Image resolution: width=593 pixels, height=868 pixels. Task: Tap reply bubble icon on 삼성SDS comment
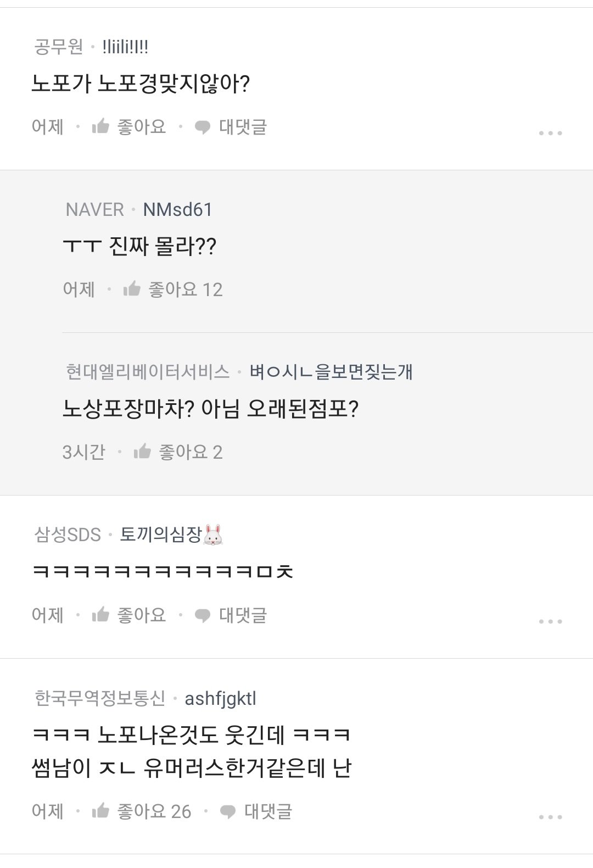click(203, 615)
